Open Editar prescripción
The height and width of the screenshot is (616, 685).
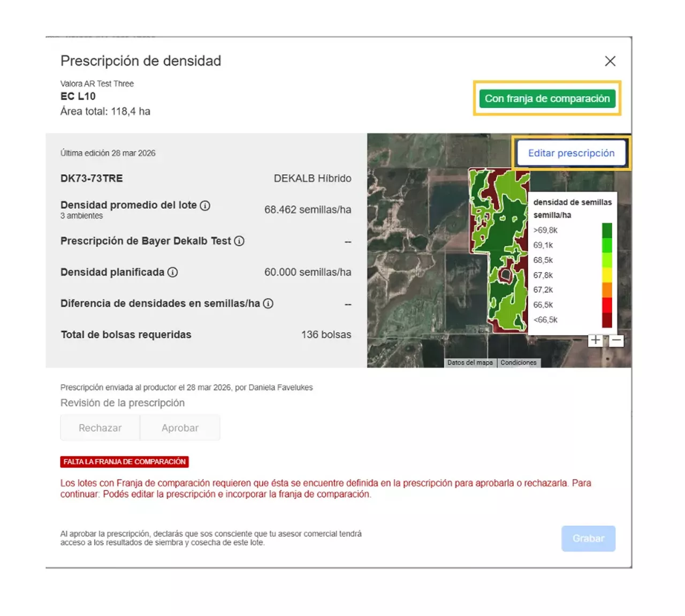point(571,153)
